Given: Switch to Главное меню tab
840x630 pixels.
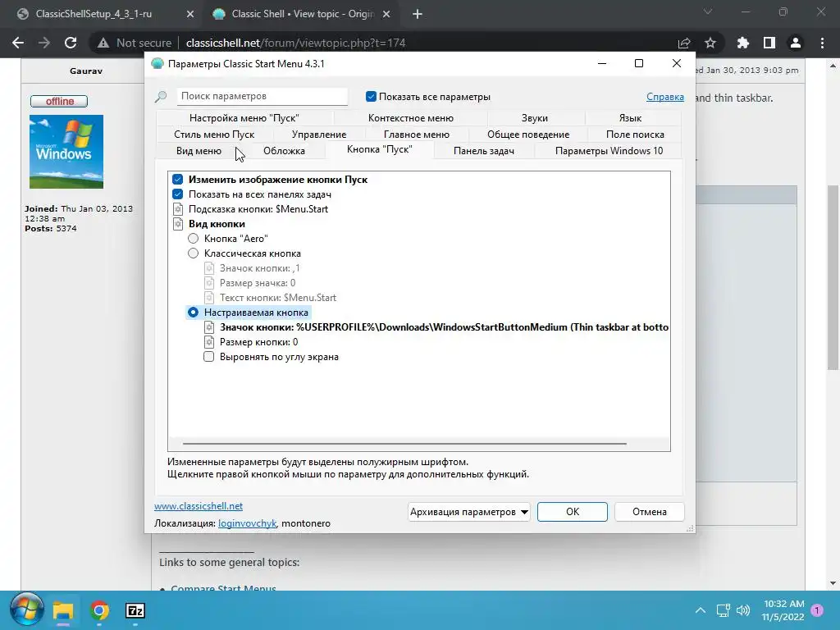Looking at the screenshot, I should tap(416, 135).
